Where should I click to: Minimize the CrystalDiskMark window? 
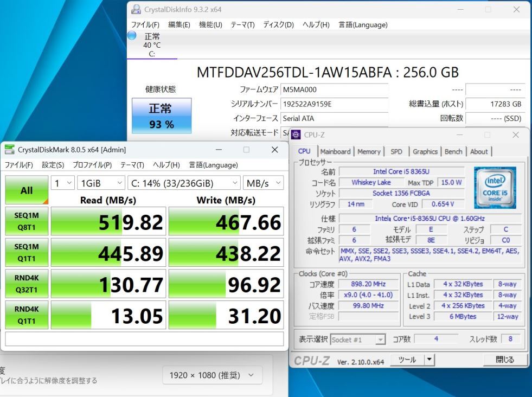click(219, 150)
